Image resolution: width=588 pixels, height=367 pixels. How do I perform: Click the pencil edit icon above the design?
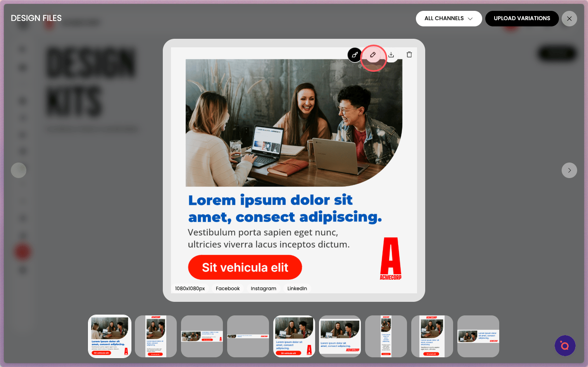[x=373, y=55]
